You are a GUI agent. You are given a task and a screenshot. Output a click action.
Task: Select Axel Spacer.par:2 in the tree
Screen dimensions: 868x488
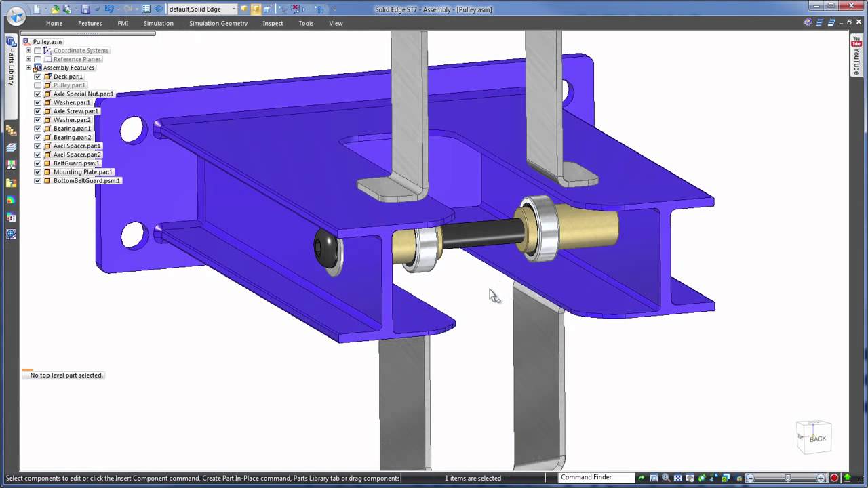[77, 155]
